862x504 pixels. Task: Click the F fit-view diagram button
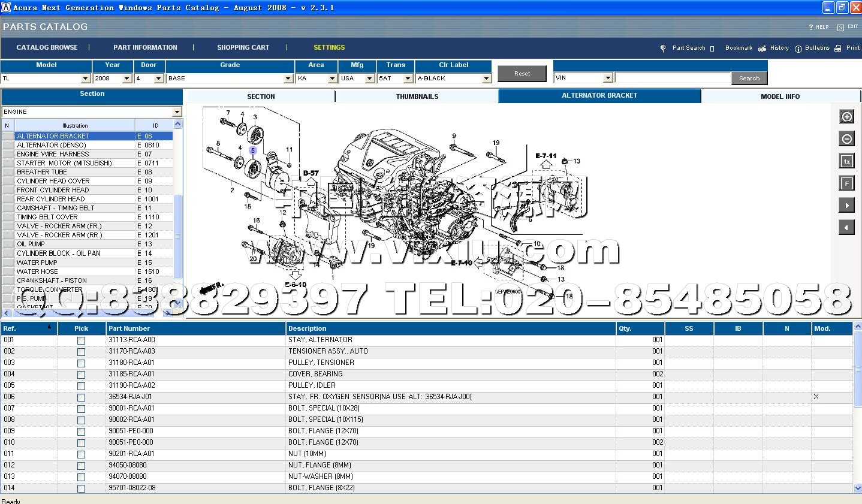pos(846,183)
